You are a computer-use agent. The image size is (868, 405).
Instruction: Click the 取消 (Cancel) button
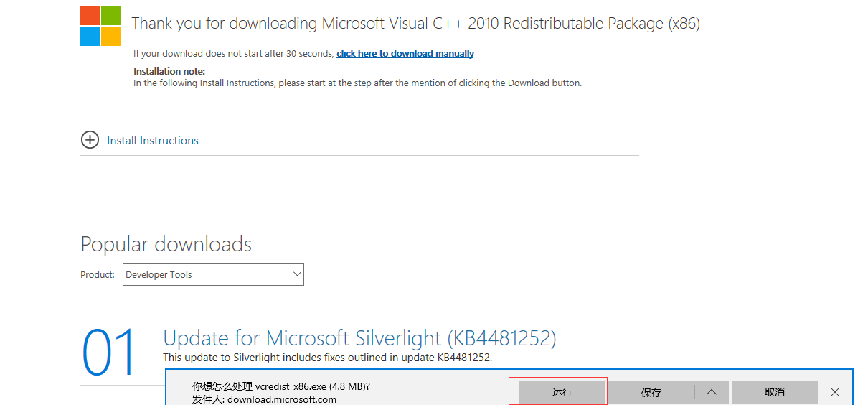tap(775, 392)
